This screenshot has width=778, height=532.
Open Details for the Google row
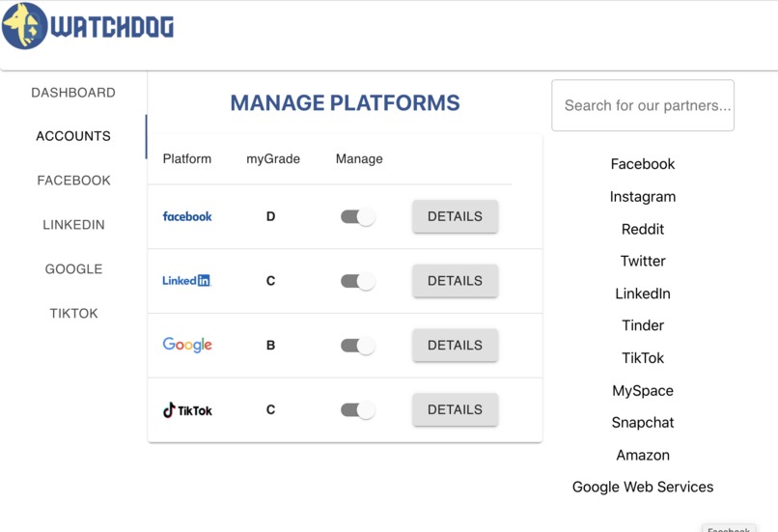455,345
